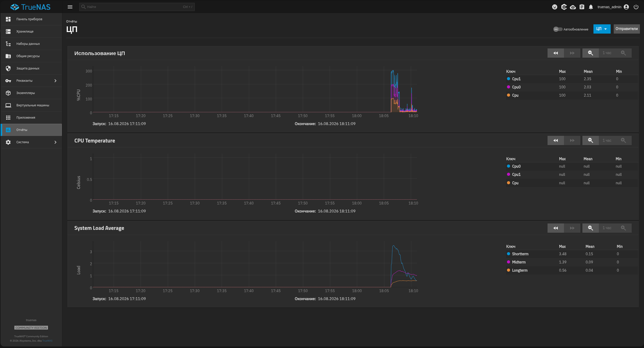The height and width of the screenshot is (348, 644).
Task: Select the Отчёты sidebar item
Action: (x=31, y=130)
